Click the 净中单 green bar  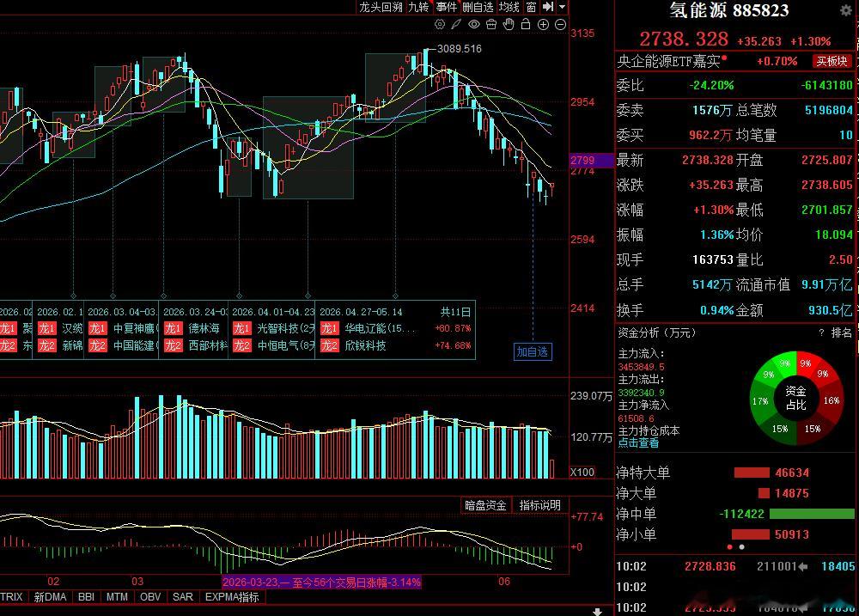click(x=812, y=514)
